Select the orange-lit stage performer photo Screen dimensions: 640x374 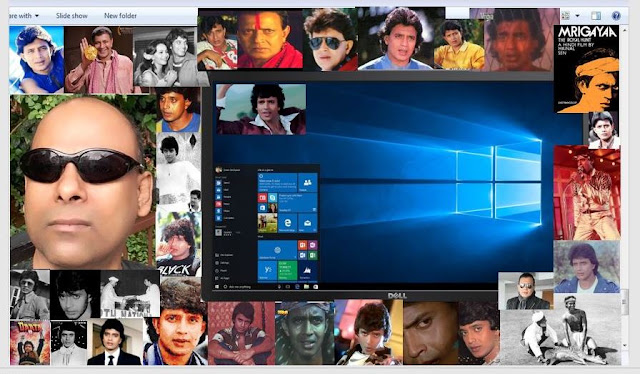[x=587, y=192]
